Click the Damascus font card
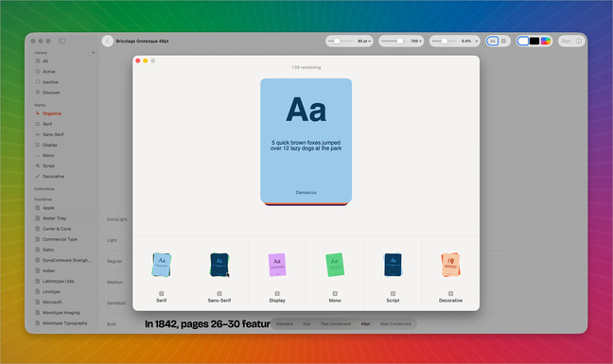 pyautogui.click(x=306, y=141)
